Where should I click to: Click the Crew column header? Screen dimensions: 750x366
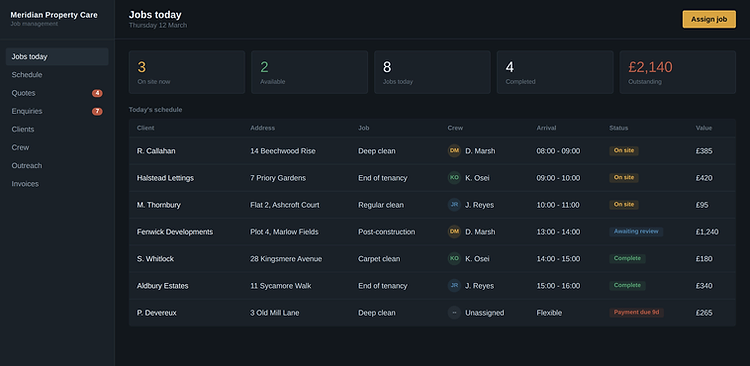click(455, 128)
